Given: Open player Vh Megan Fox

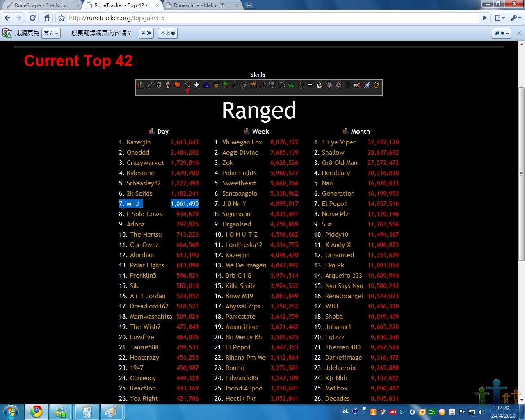Looking at the screenshot, I should point(242,142).
